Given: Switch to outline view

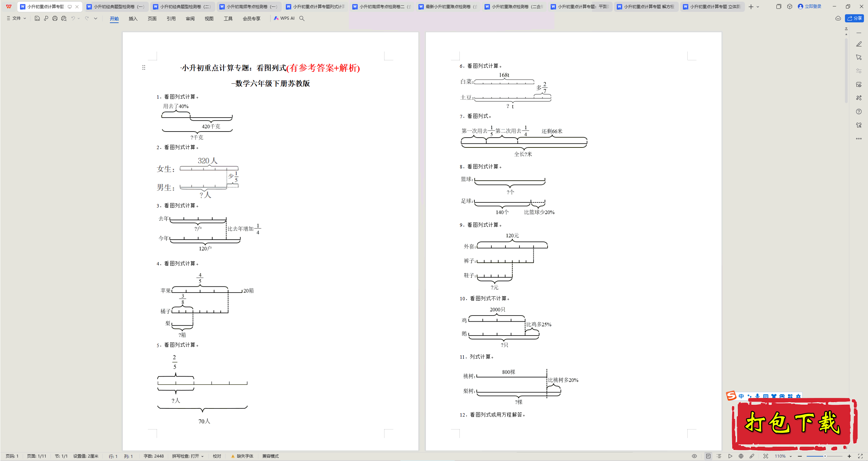Looking at the screenshot, I should (719, 456).
